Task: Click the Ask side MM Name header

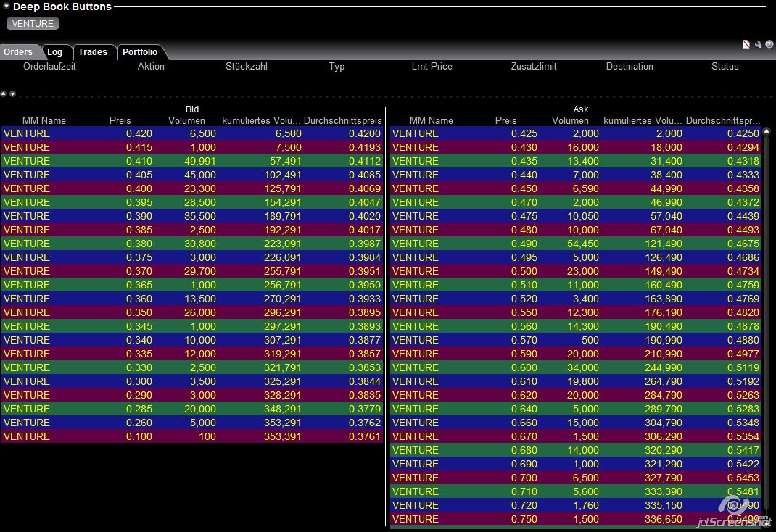Action: tap(431, 120)
